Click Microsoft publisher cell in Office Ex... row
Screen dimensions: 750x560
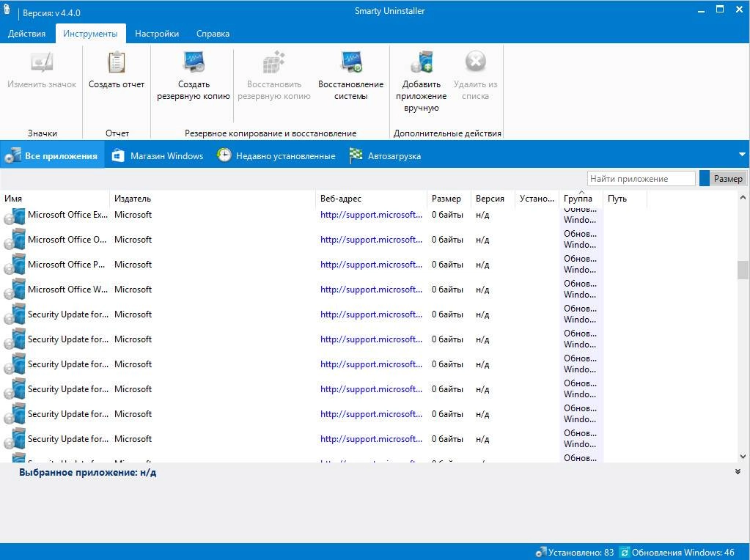point(133,215)
